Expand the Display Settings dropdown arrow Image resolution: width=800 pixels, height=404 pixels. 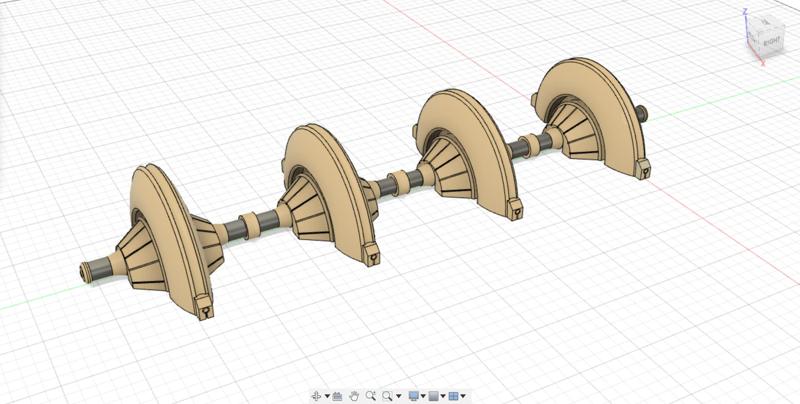(423, 396)
